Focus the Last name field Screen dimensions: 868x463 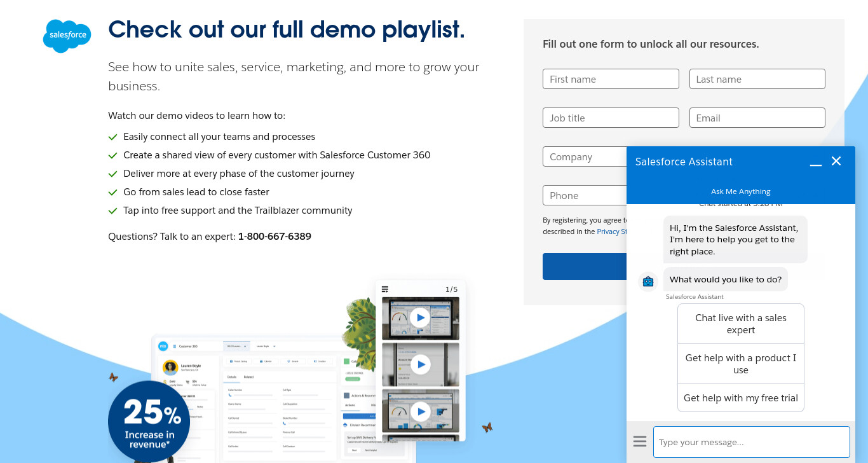pyautogui.click(x=757, y=79)
